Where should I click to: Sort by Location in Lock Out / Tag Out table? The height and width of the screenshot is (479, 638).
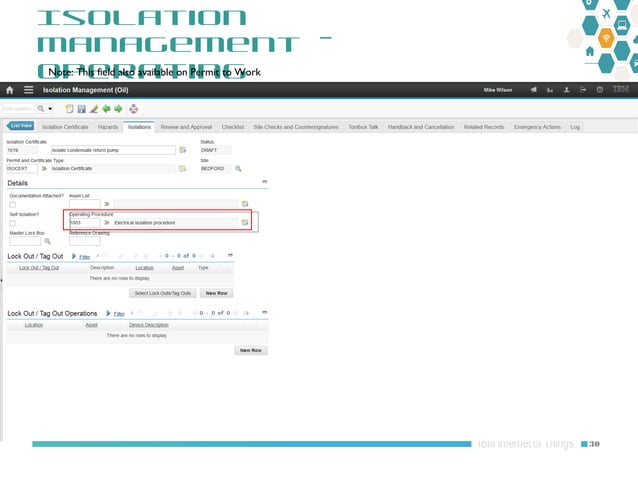click(144, 268)
